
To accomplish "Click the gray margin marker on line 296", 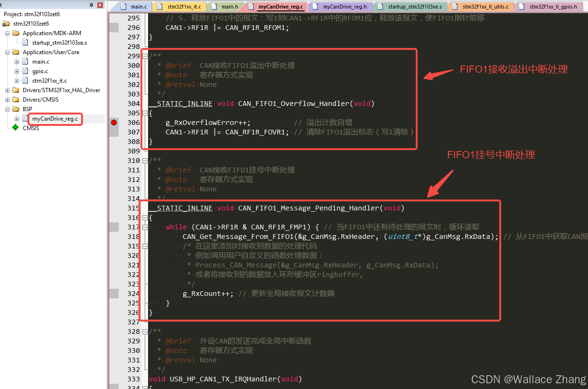I will coord(113,28).
